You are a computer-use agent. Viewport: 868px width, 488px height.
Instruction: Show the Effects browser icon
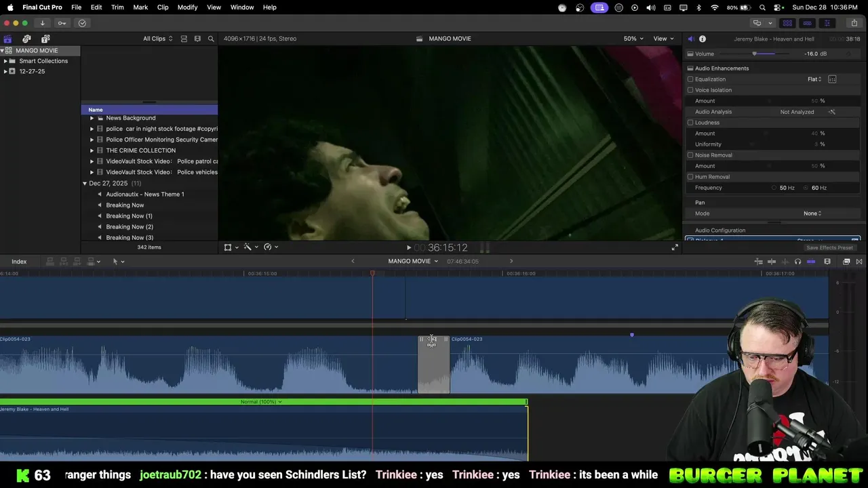click(x=846, y=262)
